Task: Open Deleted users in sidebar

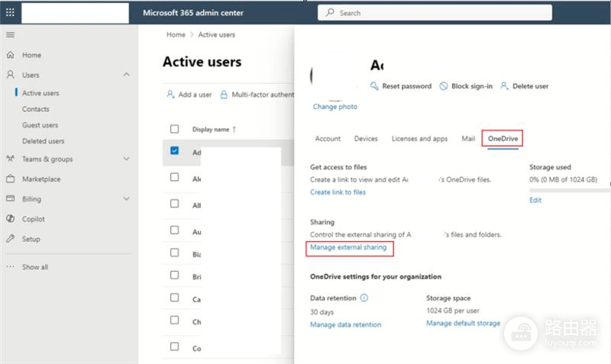Action: tap(43, 141)
